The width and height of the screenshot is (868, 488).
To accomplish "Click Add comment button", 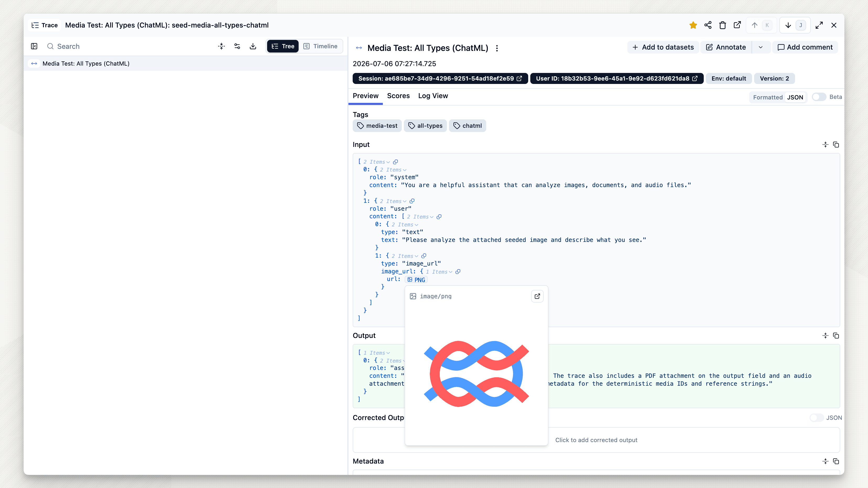I will [x=805, y=47].
